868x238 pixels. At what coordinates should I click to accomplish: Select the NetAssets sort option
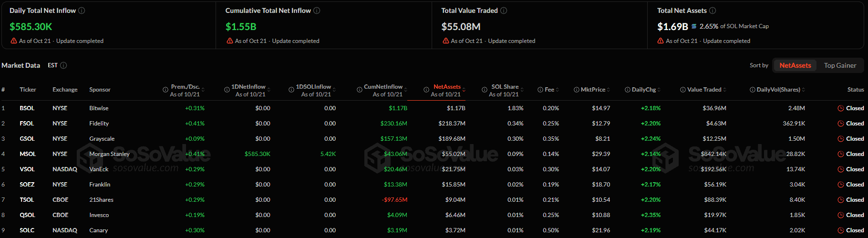point(795,65)
